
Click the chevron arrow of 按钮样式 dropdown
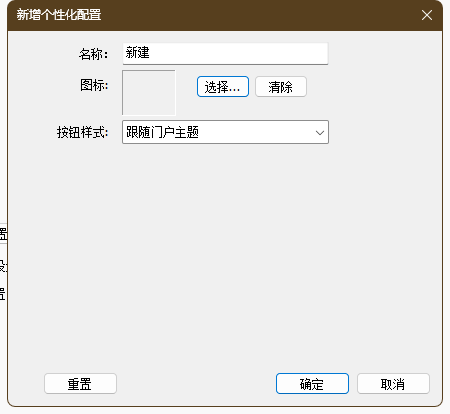coord(320,133)
